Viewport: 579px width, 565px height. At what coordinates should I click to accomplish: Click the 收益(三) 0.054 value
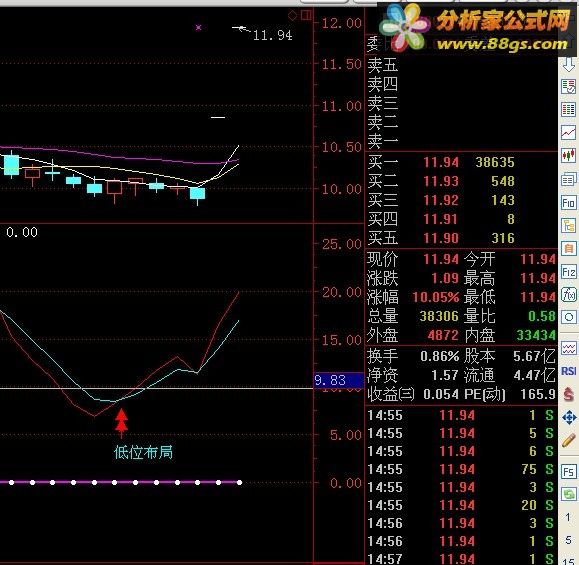[x=441, y=394]
